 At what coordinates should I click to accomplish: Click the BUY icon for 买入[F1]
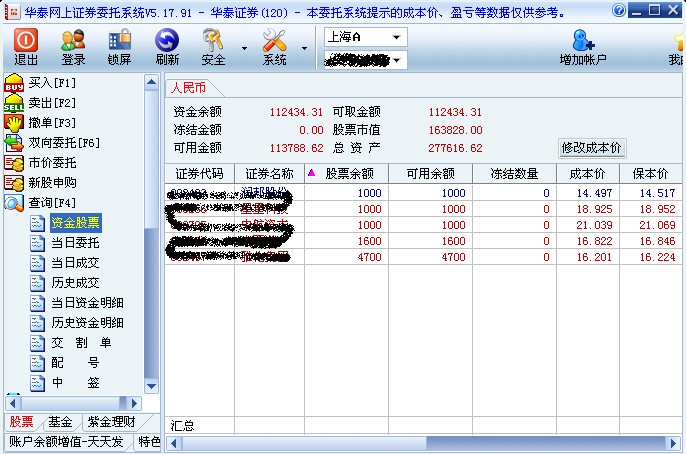point(14,83)
